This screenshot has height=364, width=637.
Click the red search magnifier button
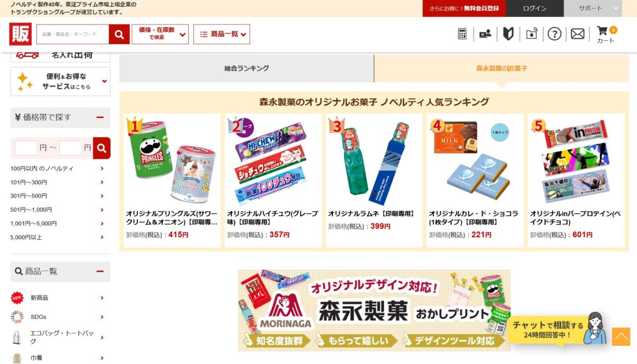click(119, 34)
